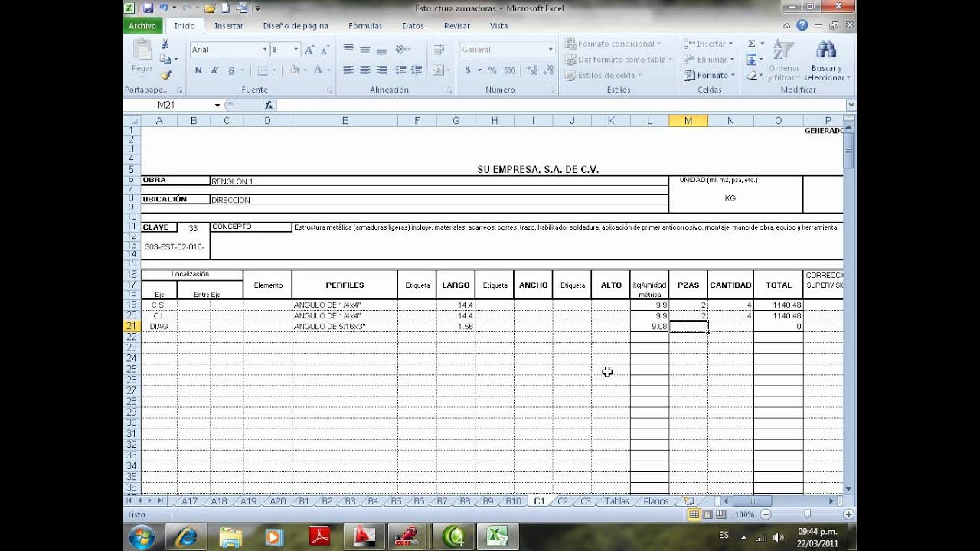
Task: Switch to the Vista tab
Action: (x=498, y=26)
